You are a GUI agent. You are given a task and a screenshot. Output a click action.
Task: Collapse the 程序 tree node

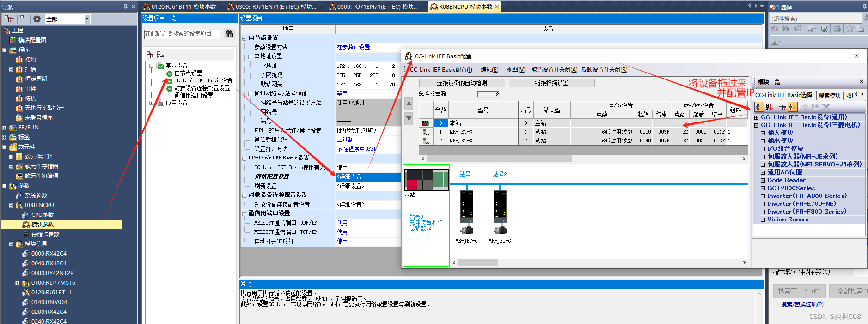(4, 50)
